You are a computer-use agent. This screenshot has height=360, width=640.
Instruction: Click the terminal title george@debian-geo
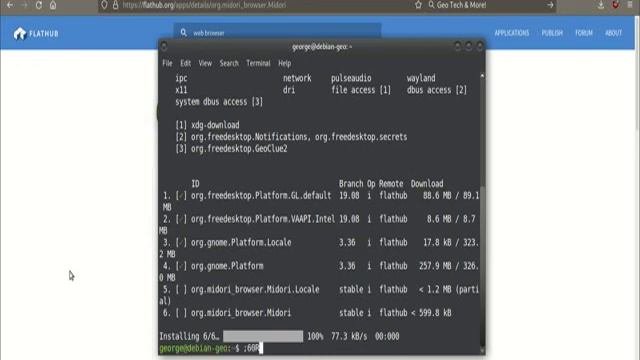pos(322,47)
